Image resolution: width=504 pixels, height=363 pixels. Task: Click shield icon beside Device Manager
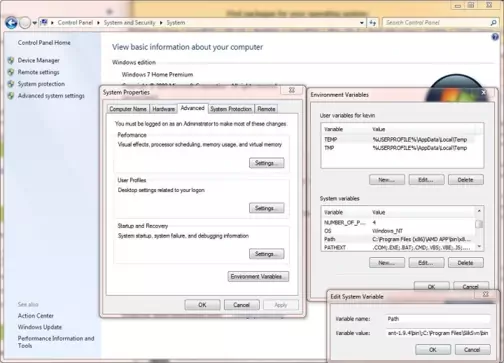(x=11, y=60)
